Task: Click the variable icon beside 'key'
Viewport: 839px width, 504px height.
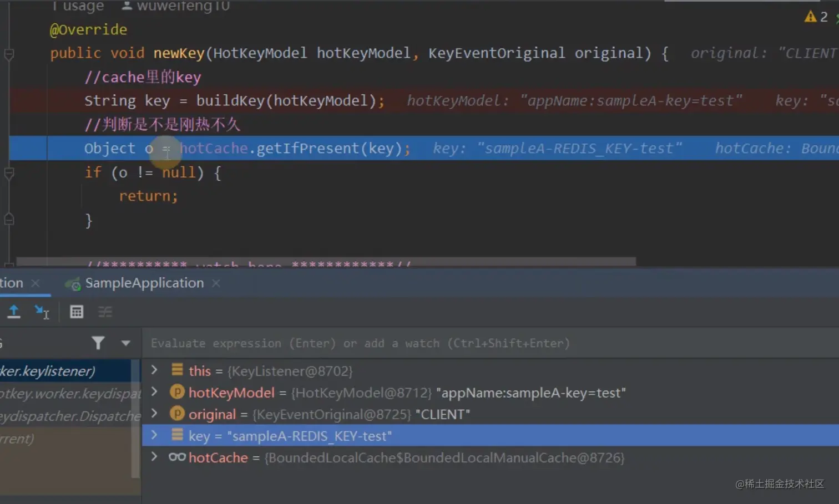Action: pos(177,435)
